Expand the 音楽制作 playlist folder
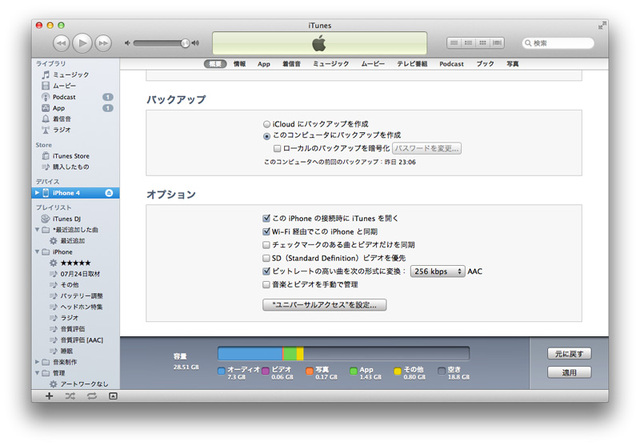The width and height of the screenshot is (640, 446). [x=37, y=361]
